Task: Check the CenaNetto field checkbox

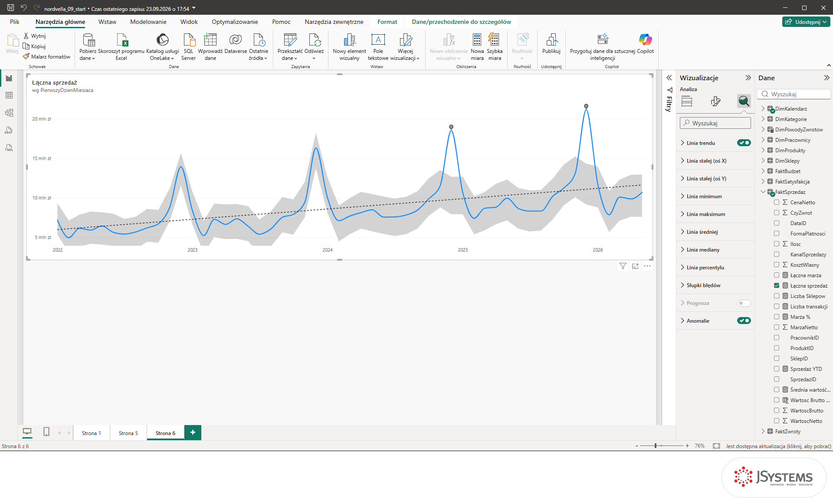Action: pyautogui.click(x=777, y=202)
